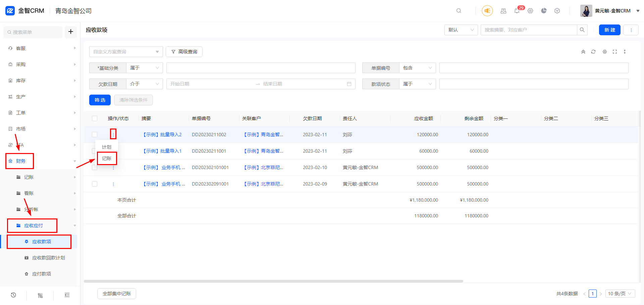
Task: Click the blue 筛选 button
Action: pyautogui.click(x=100, y=100)
